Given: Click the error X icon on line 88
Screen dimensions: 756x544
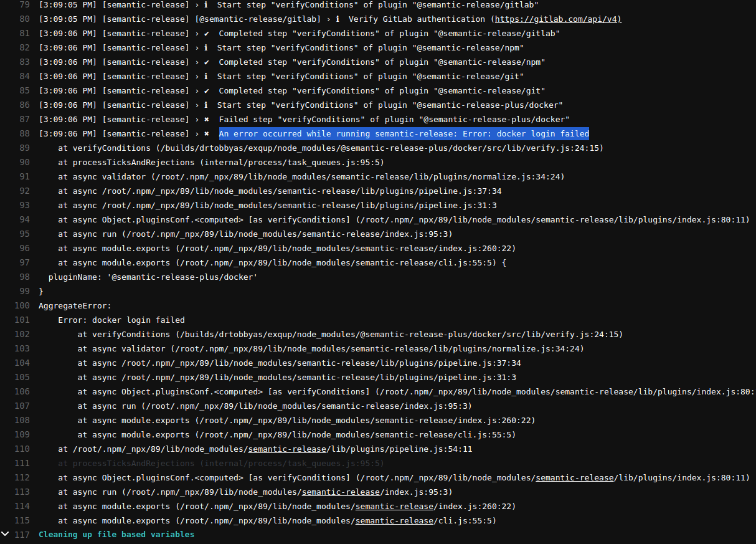Looking at the screenshot, I should (206, 133).
